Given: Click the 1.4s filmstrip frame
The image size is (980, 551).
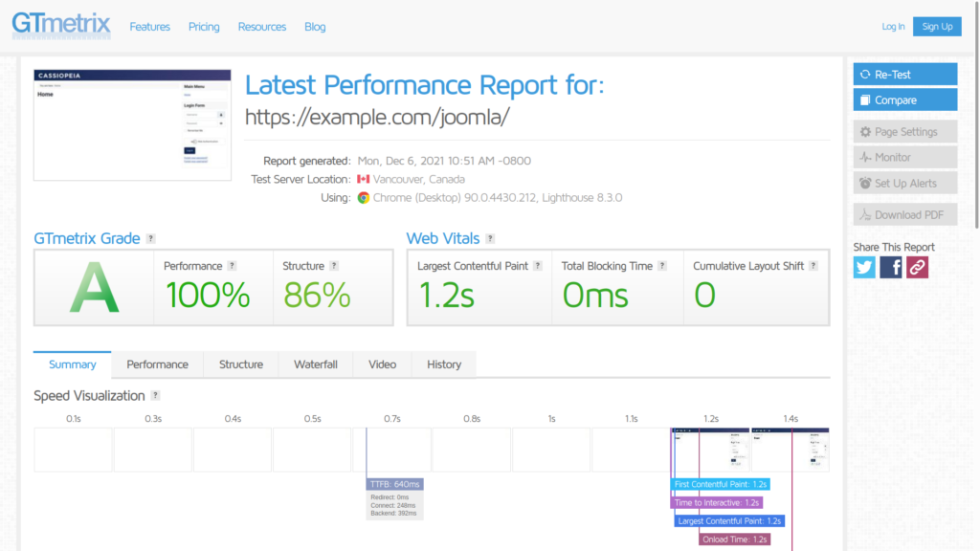Looking at the screenshot, I should [790, 450].
